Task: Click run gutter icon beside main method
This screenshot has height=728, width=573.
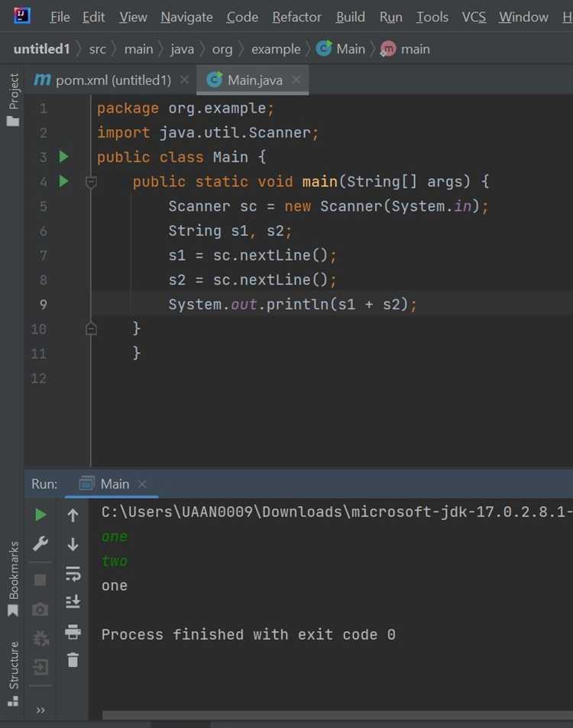Action: 64,181
